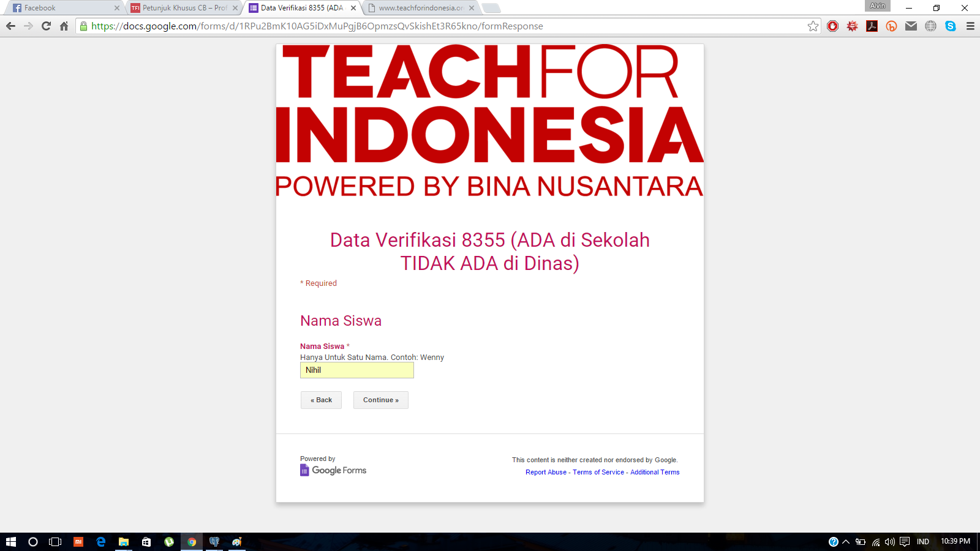Focus the Nama Siswa text field
Viewport: 980px width, 551px height.
357,370
